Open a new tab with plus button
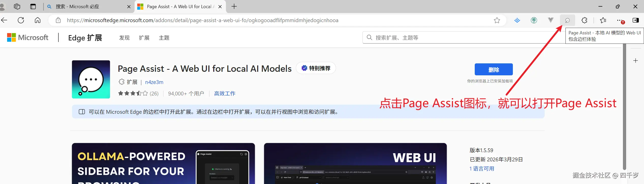 234,7
